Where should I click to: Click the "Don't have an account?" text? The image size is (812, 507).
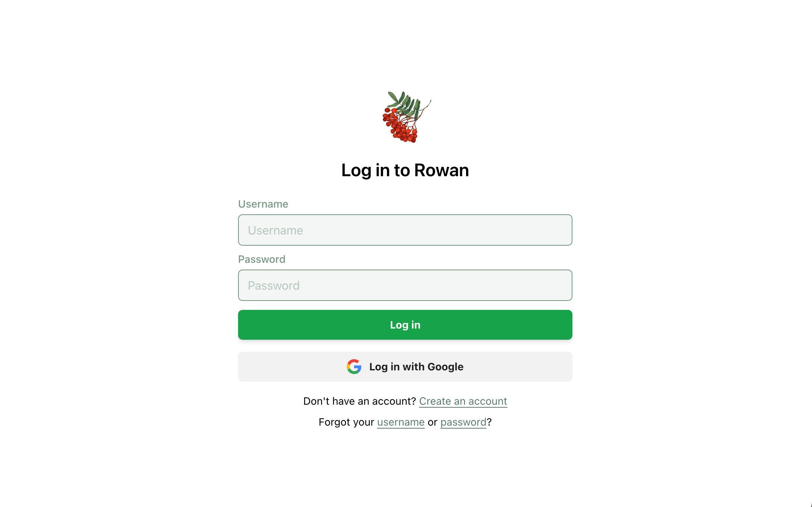359,401
